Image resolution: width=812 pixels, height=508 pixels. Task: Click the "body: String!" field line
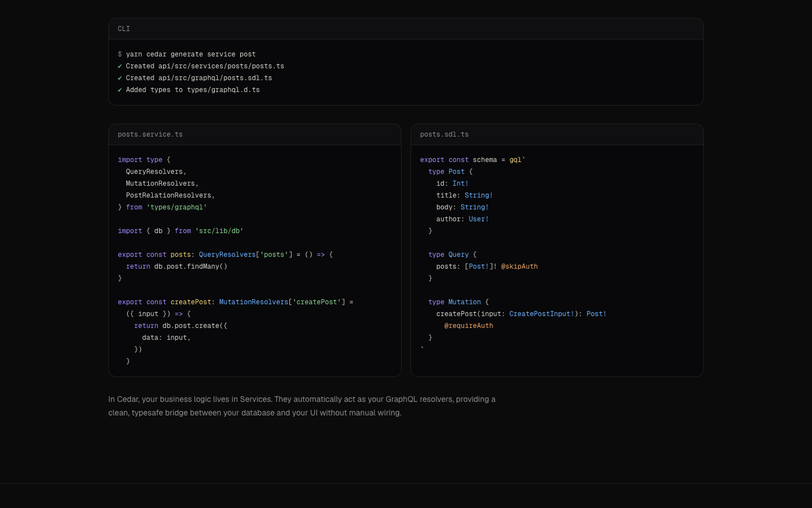(462, 207)
